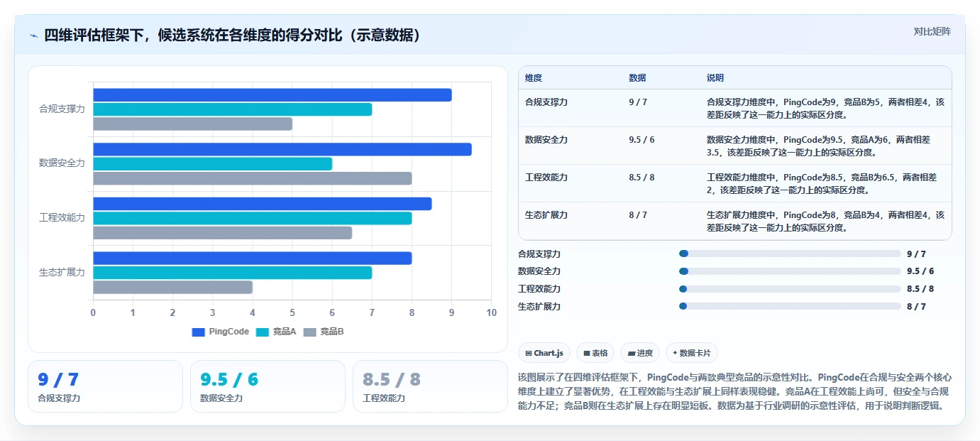Click the 竞品A bar for 合规支撑力
The height and width of the screenshot is (441, 980).
coord(233,109)
